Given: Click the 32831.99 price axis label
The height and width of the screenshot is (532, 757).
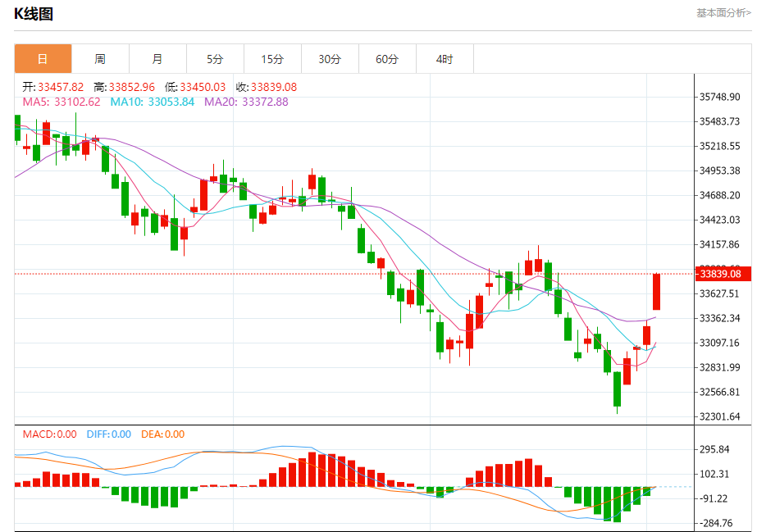Looking at the screenshot, I should pos(720,367).
